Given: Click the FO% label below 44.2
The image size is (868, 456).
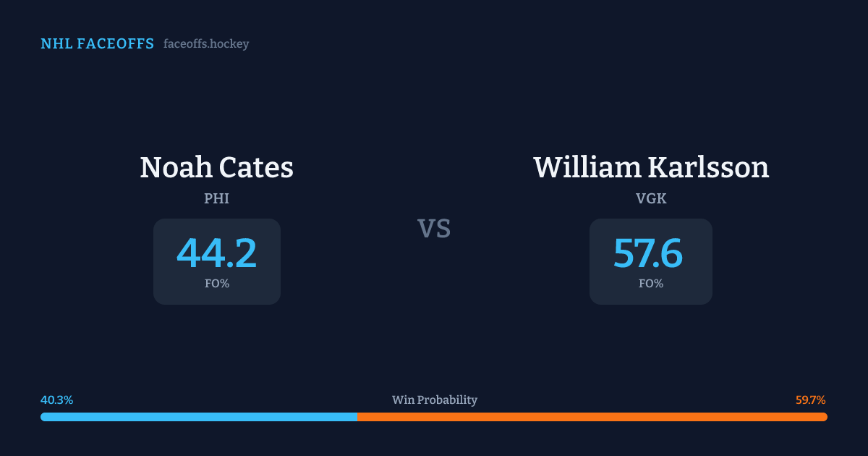Looking at the screenshot, I should coord(216,284).
